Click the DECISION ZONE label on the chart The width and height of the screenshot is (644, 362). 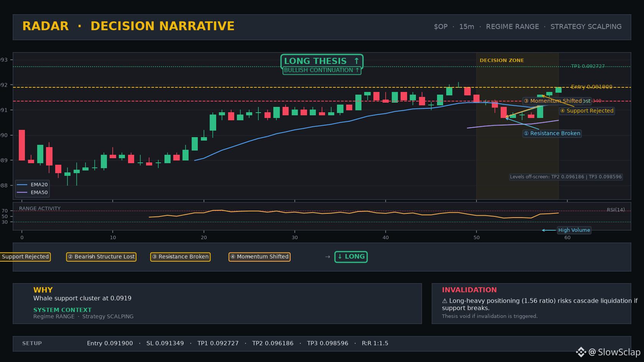502,61
